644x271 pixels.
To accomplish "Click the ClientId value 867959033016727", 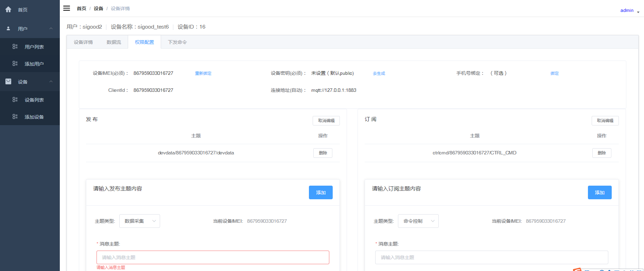I will click(153, 90).
